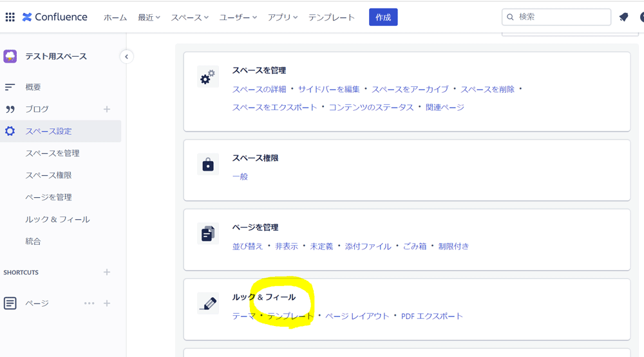Open the more options dots beside ページ

pos(89,303)
